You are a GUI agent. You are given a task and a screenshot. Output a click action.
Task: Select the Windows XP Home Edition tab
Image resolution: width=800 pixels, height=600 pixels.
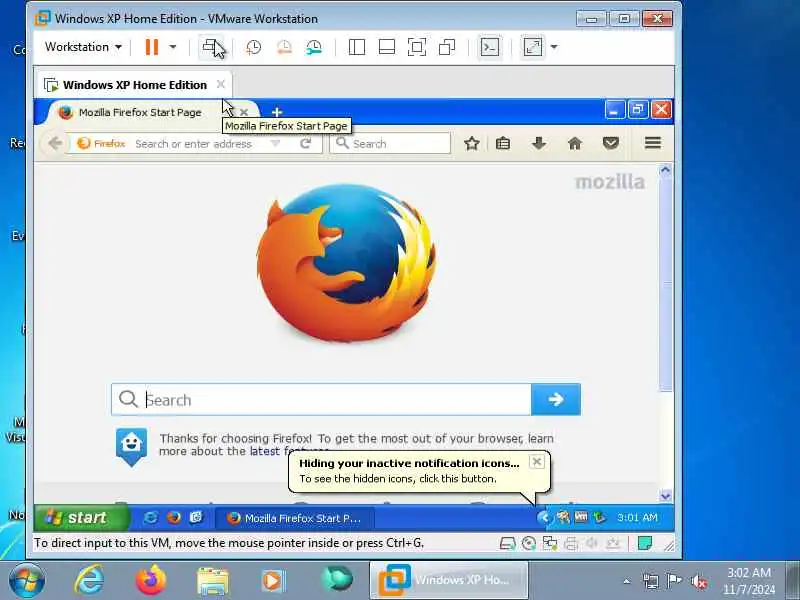point(135,85)
